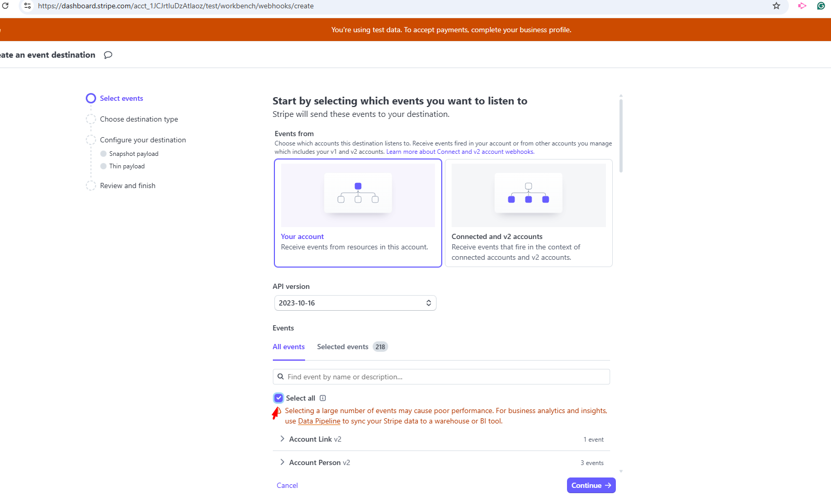The width and height of the screenshot is (831, 504).
Task: Click the search magnifier icon in event field
Action: click(281, 377)
